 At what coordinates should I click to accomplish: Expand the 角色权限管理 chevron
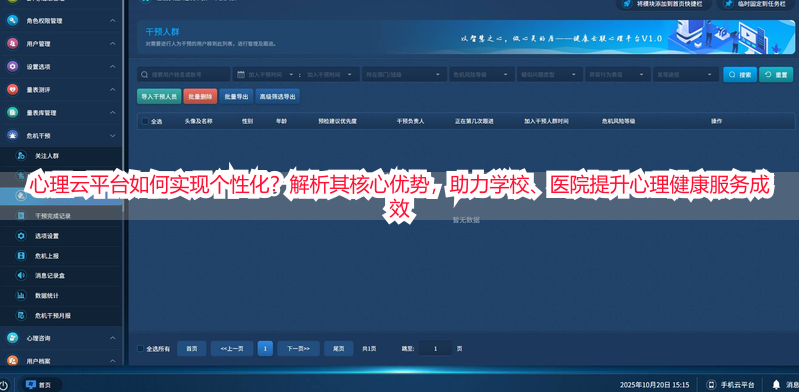[113, 21]
